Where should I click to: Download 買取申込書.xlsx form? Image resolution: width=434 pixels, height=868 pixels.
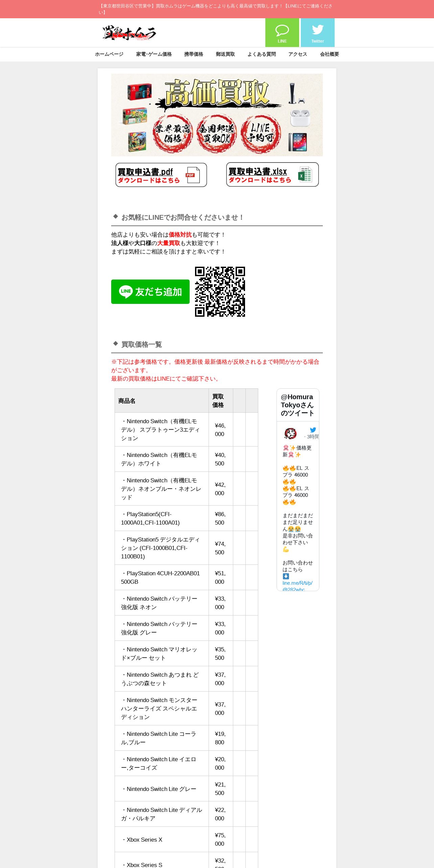272,174
